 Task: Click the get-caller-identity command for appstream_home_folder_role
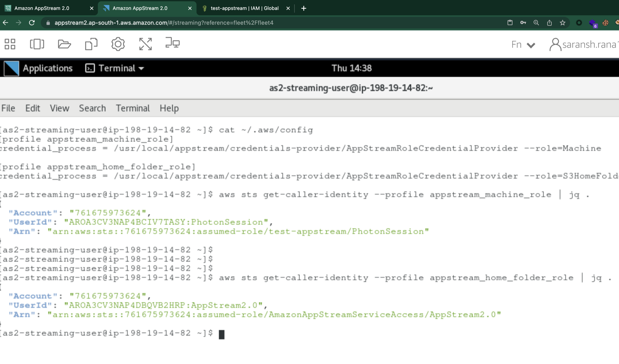tap(415, 278)
